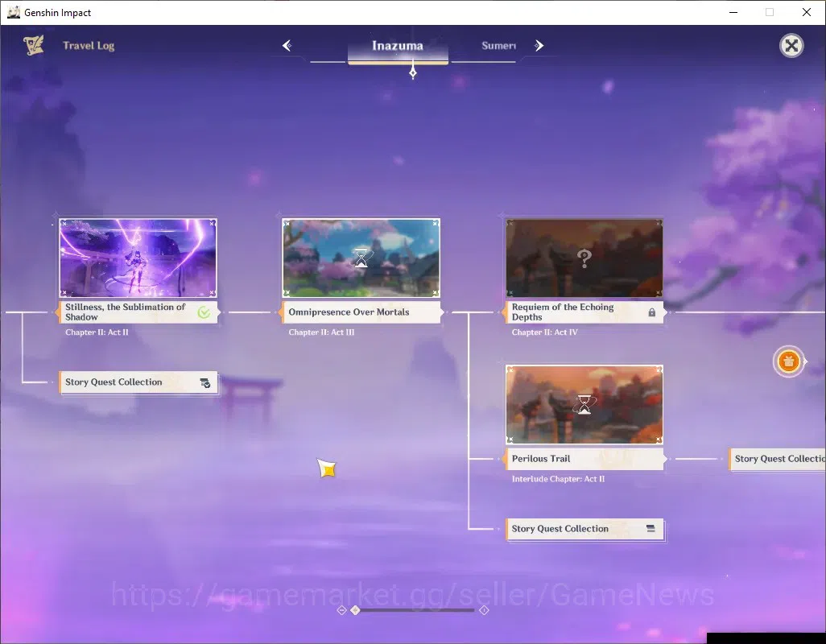The width and height of the screenshot is (826, 644).
Task: Open the Stillness, the Sublimation of Shadow thumbnail
Action: [x=138, y=258]
